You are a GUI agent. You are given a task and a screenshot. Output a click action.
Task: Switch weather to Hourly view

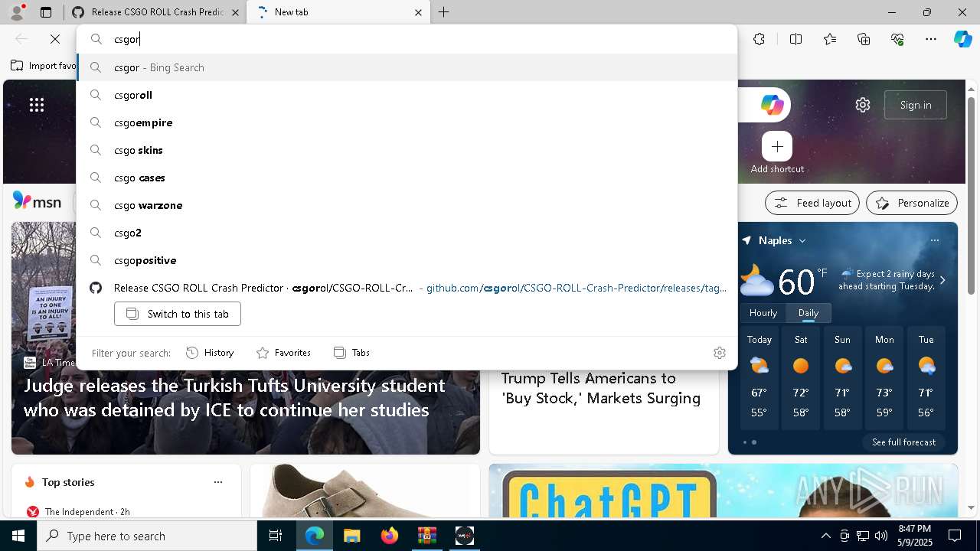click(763, 313)
